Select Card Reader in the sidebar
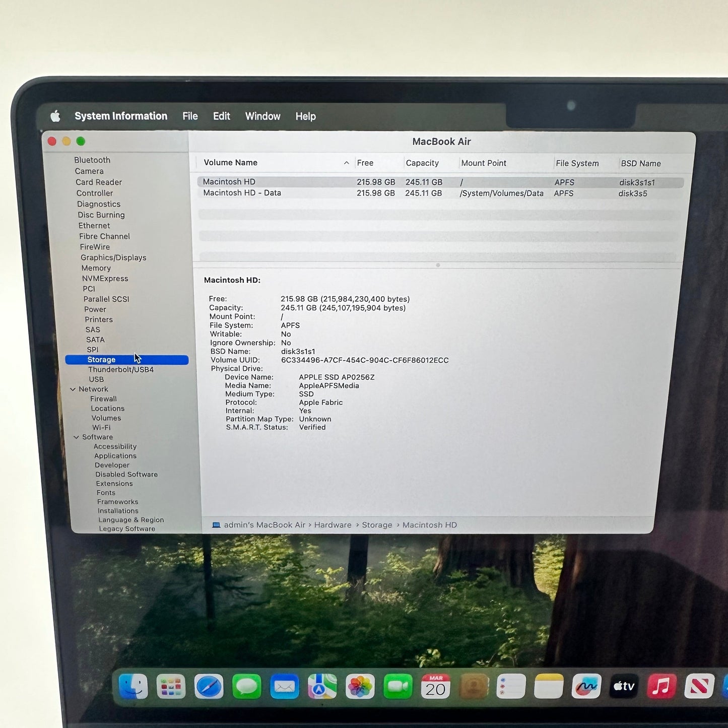 pos(99,182)
